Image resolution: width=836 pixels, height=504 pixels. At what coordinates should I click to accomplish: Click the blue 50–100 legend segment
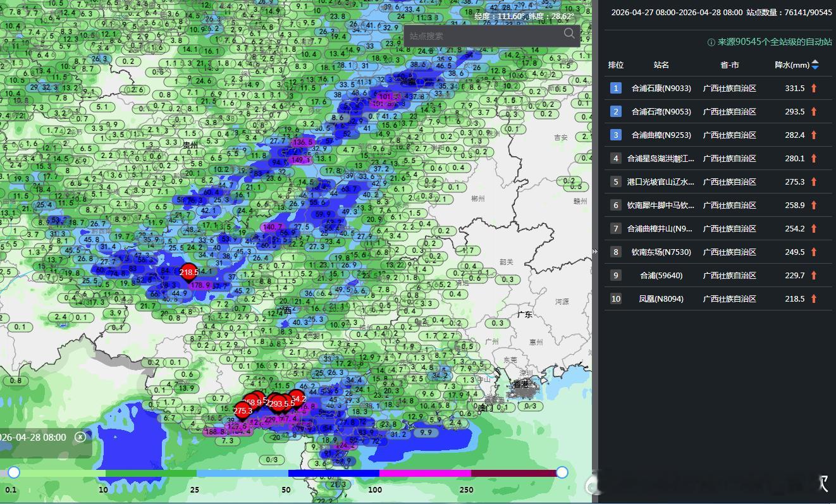click(333, 473)
